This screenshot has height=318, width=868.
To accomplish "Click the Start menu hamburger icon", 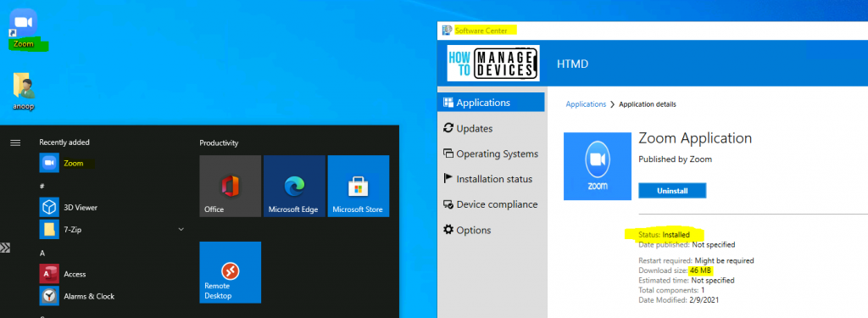I will 15,143.
